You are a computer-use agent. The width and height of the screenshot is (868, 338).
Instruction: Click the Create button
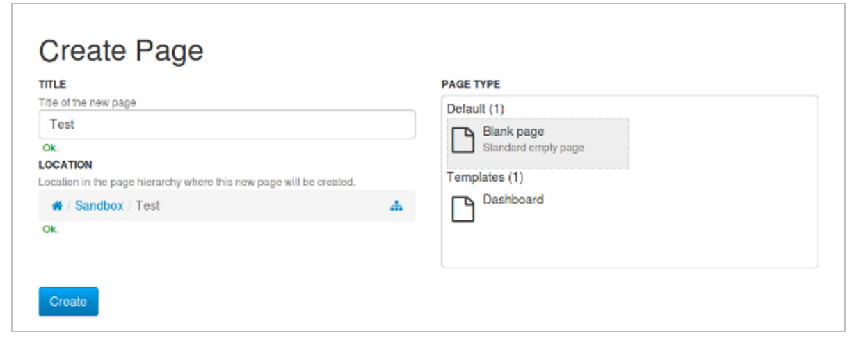click(68, 301)
